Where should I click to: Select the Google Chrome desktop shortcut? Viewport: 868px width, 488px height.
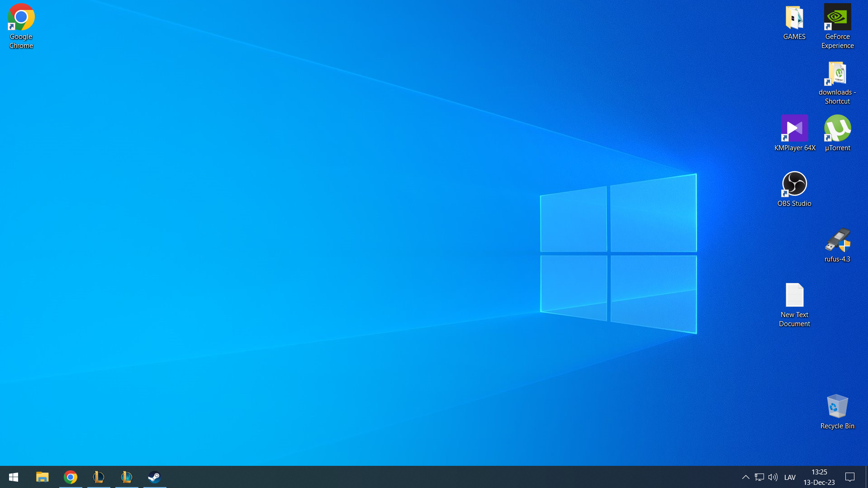pyautogui.click(x=21, y=26)
